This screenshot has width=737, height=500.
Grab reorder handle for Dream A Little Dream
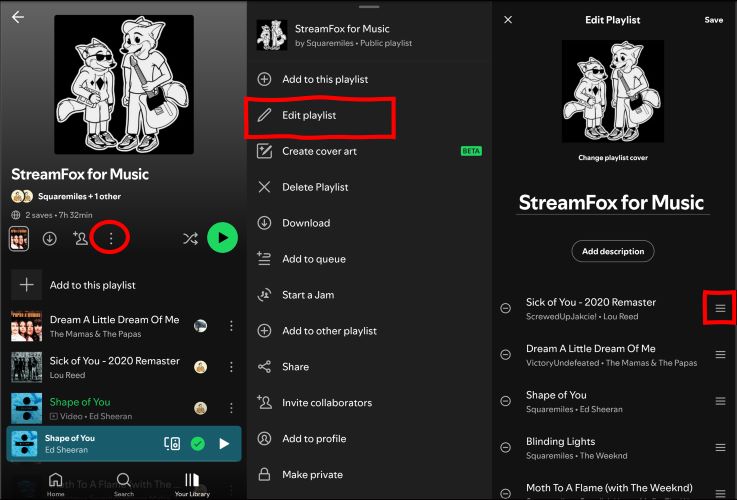point(720,354)
